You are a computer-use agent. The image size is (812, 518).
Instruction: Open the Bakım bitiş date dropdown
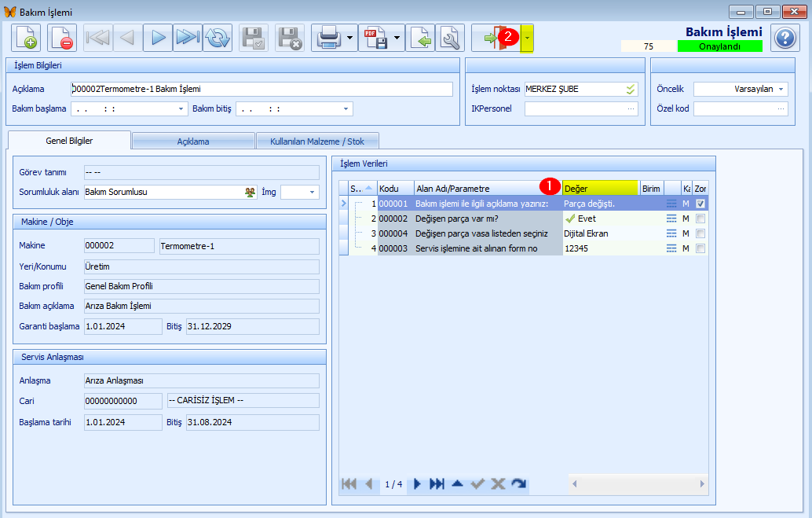pyautogui.click(x=346, y=109)
